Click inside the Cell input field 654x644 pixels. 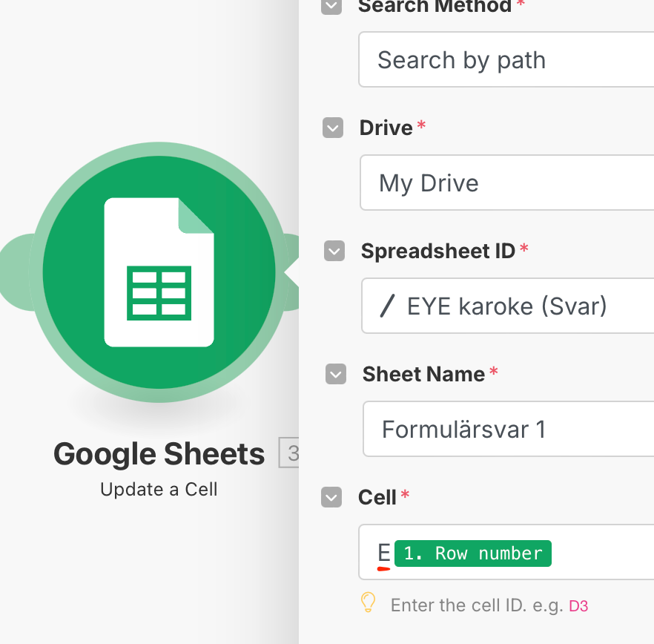506,552
